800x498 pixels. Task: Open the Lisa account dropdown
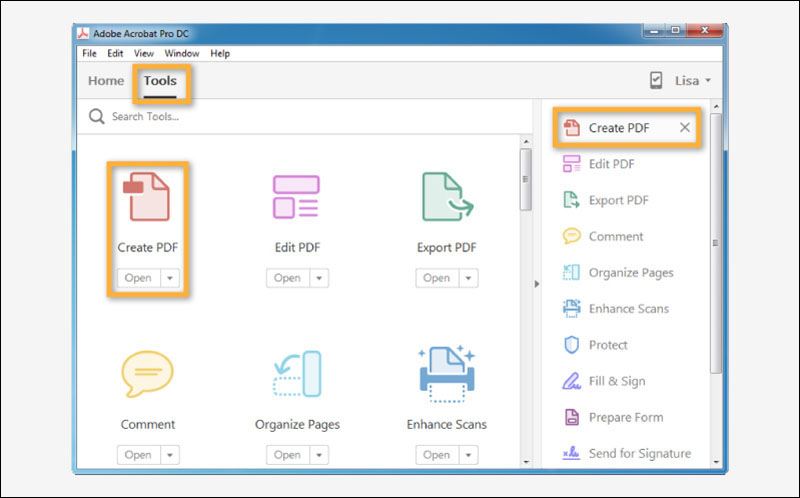pos(693,81)
